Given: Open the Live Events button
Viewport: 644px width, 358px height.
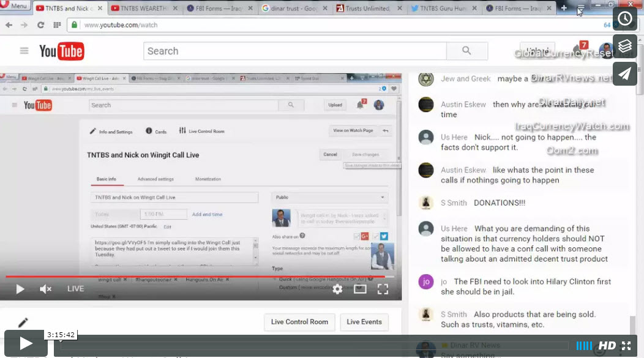Looking at the screenshot, I should (x=364, y=322).
